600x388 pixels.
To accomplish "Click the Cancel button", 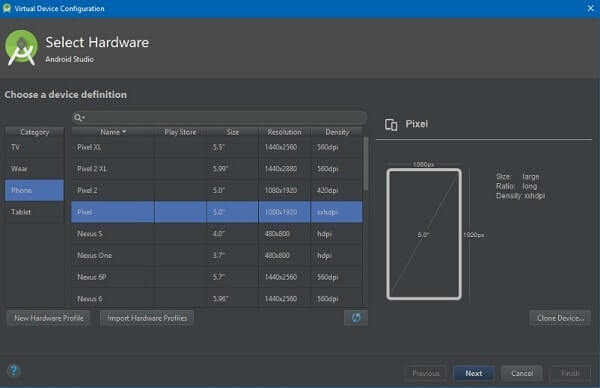I will pyautogui.click(x=522, y=373).
